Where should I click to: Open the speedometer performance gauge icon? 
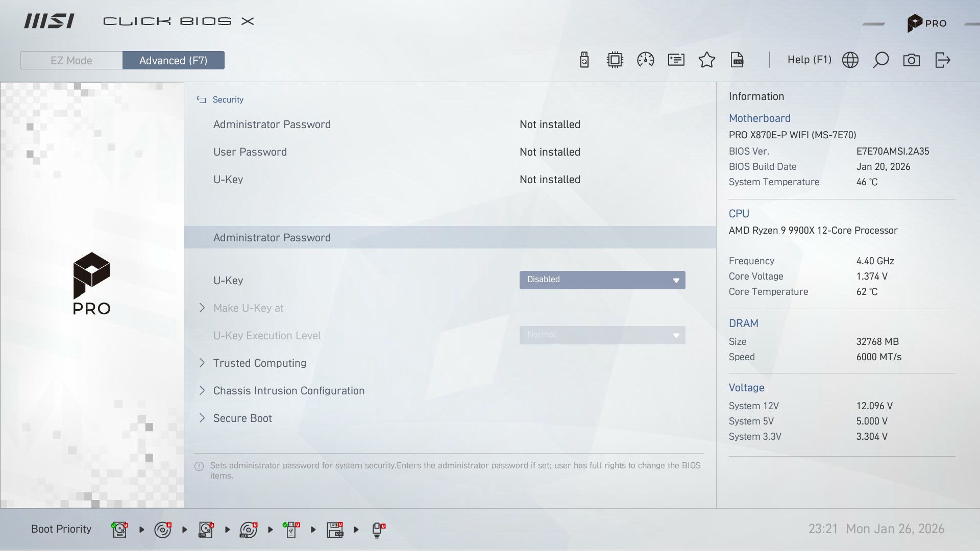coord(646,60)
